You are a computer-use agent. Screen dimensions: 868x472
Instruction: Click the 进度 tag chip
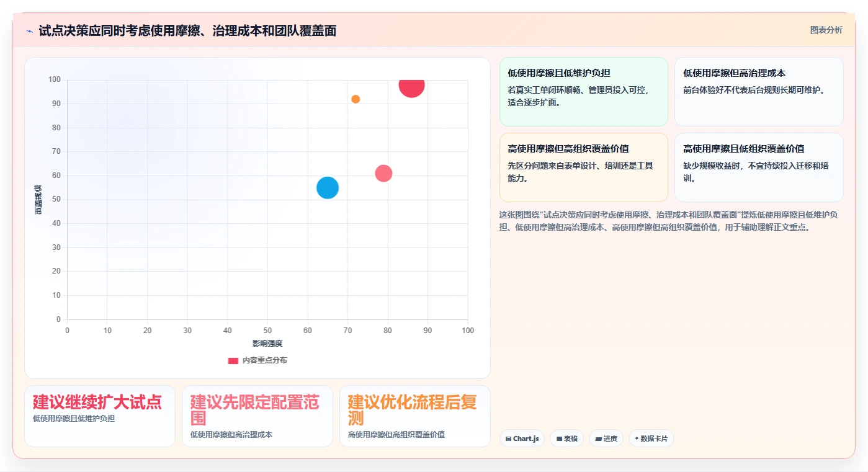click(x=606, y=439)
